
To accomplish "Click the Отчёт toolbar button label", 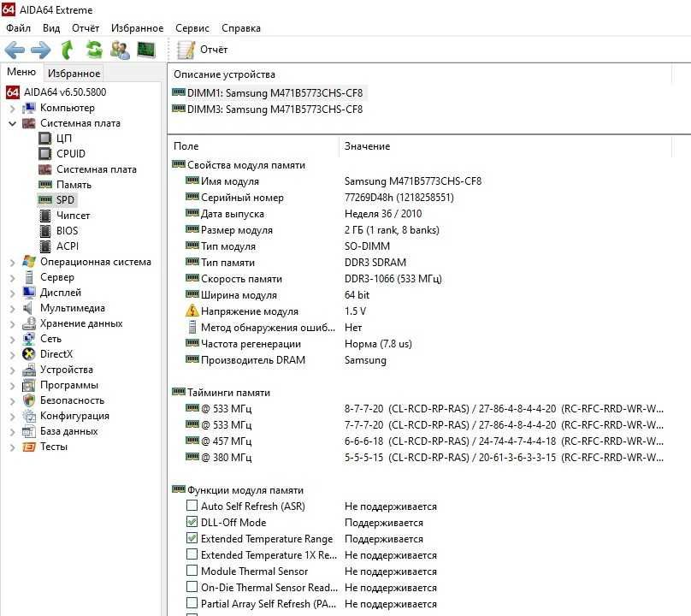I will pos(214,50).
